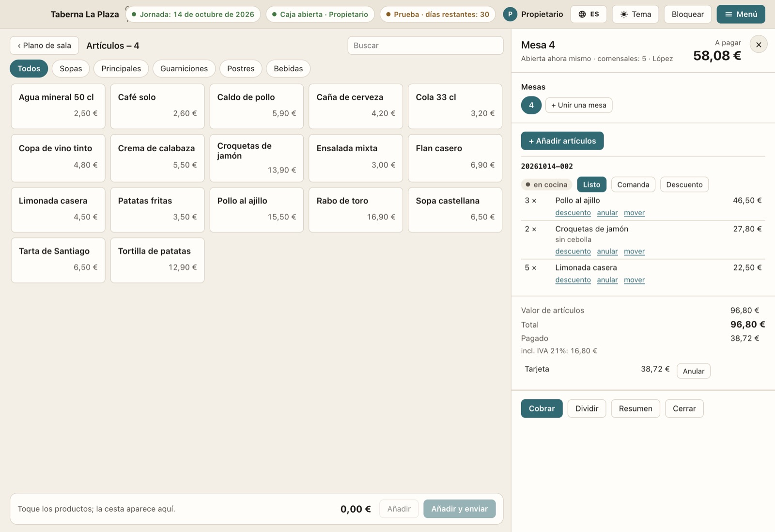This screenshot has height=532, width=775.
Task: Open the Resumen button
Action: click(x=635, y=408)
